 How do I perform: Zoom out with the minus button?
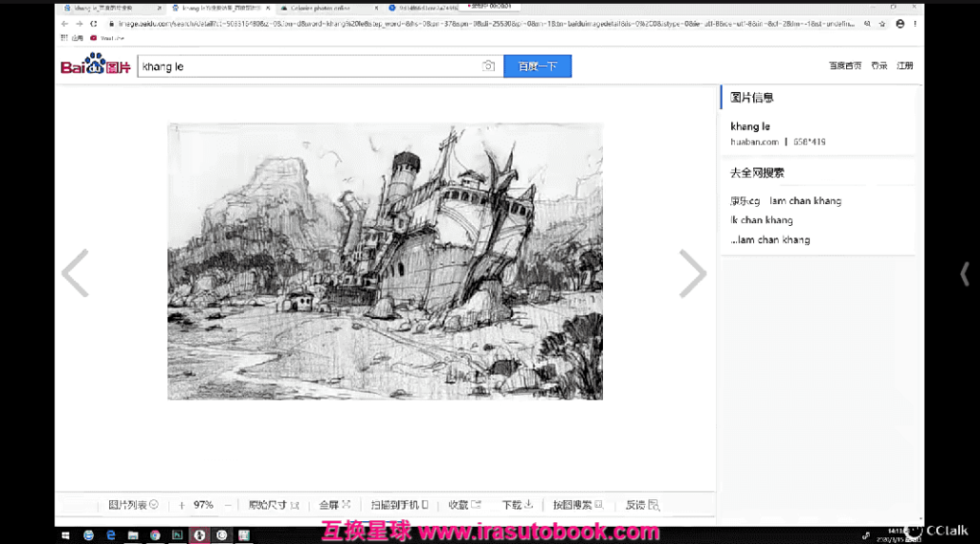[228, 506]
